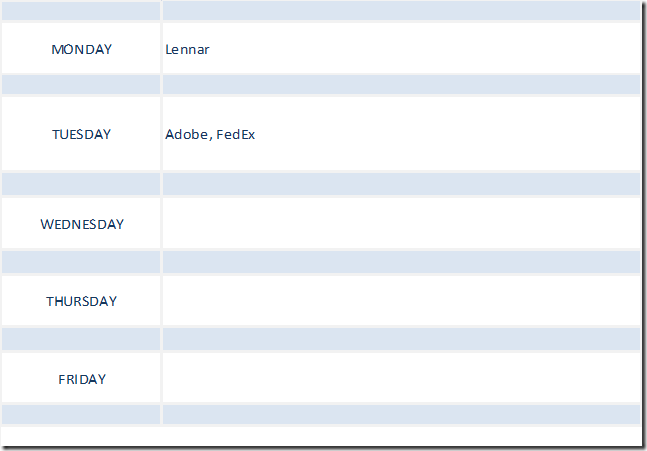
Task: Click the blue header band above Lennar
Action: (x=400, y=11)
